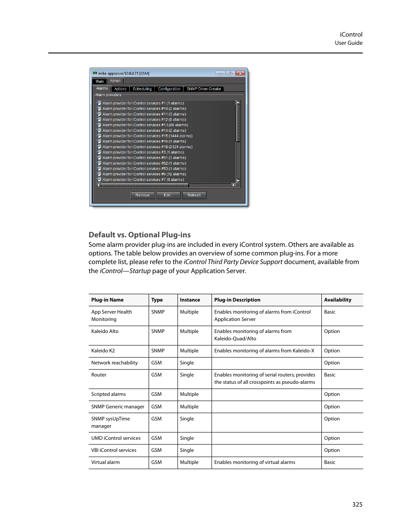This screenshot has height=532, width=411.
Task: Click the Edit... button
Action: tap(168, 195)
